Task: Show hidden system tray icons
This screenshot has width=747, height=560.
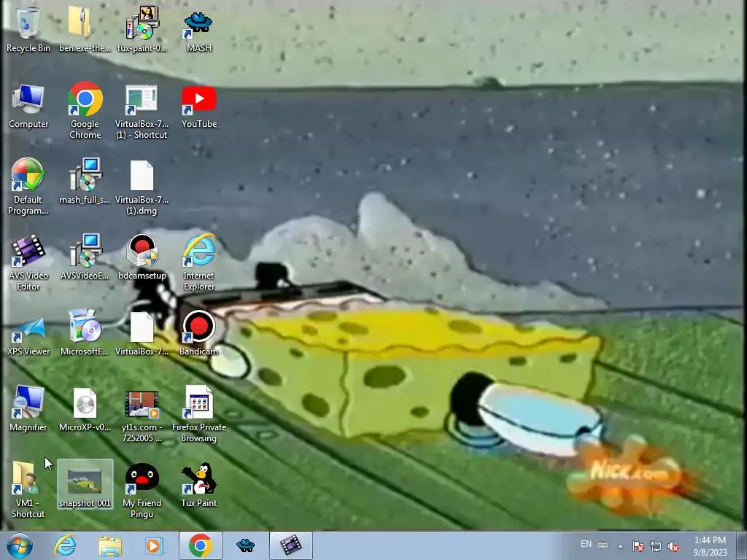Action: [x=620, y=546]
